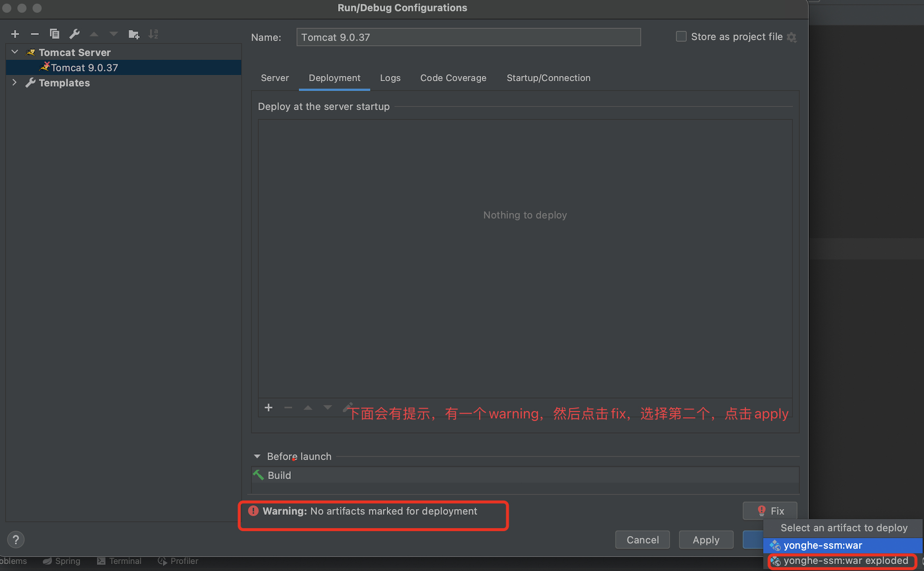Screen dimensions: 924x571
Task: Move deployment item down
Action: (x=328, y=408)
